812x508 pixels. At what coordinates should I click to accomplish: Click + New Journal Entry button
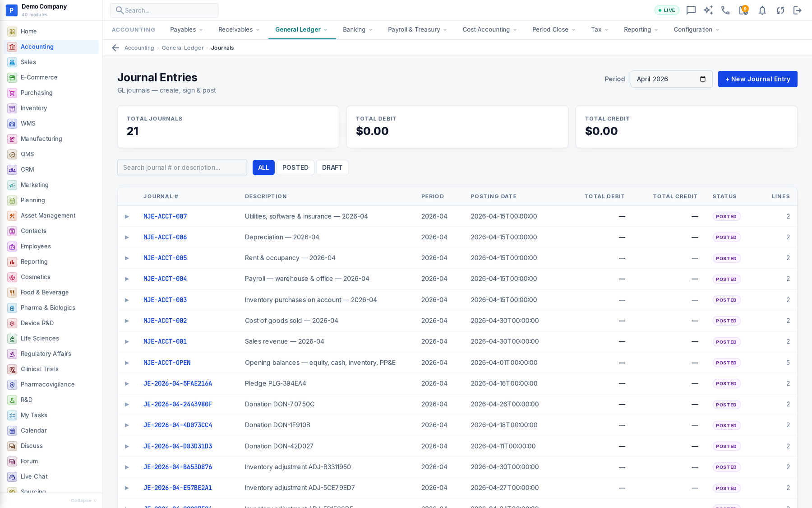pos(757,79)
